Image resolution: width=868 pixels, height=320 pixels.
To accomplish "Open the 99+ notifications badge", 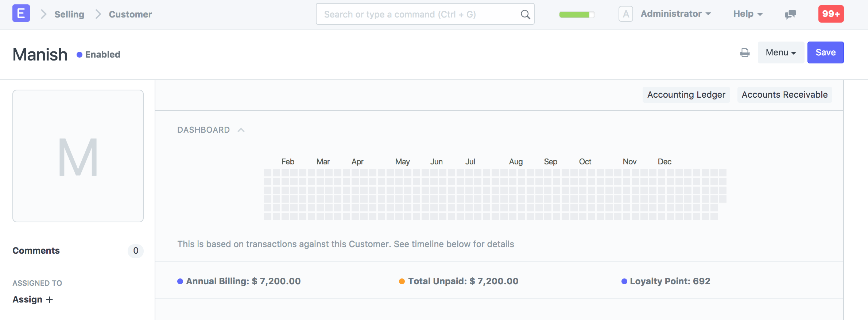I will tap(831, 14).
